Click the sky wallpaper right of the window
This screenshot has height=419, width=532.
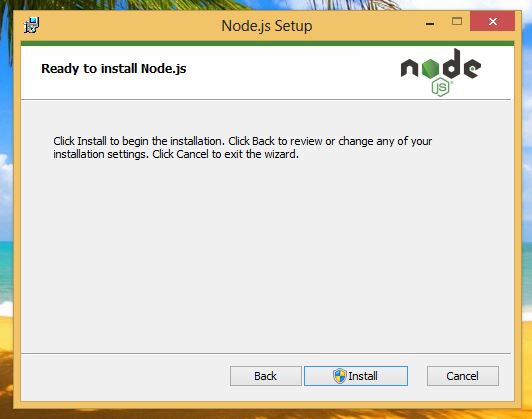point(527,102)
